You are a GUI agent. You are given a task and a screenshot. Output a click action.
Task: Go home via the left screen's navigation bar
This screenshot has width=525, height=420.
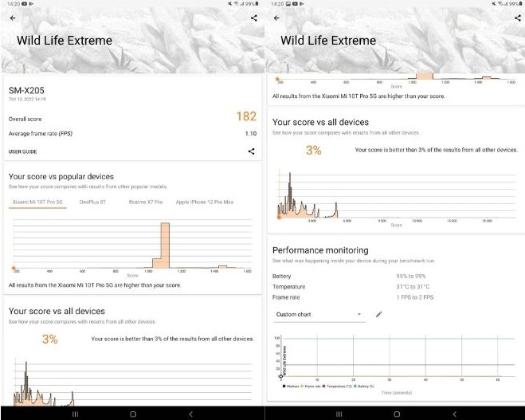pyautogui.click(x=133, y=414)
